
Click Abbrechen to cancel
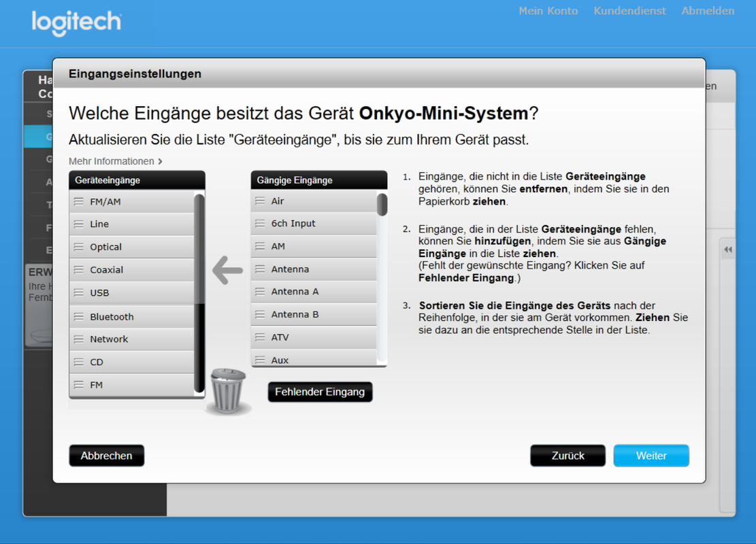pyautogui.click(x=107, y=456)
